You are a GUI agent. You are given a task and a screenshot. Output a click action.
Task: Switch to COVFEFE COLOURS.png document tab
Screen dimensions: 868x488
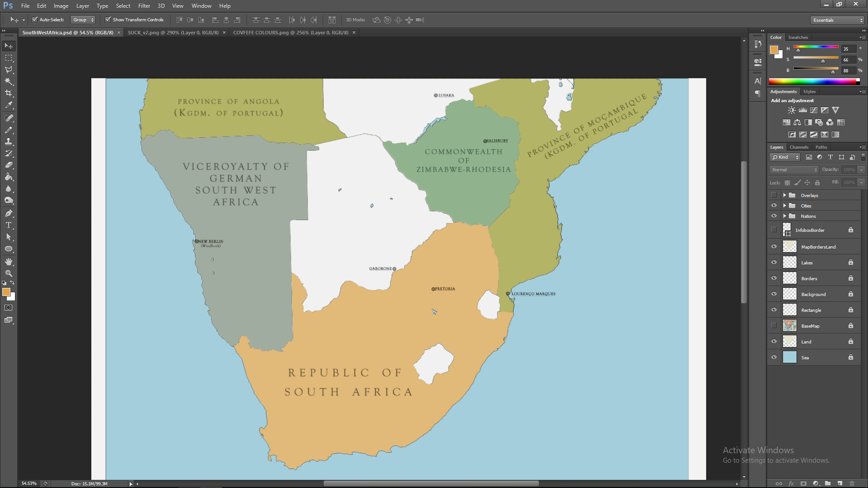(291, 33)
